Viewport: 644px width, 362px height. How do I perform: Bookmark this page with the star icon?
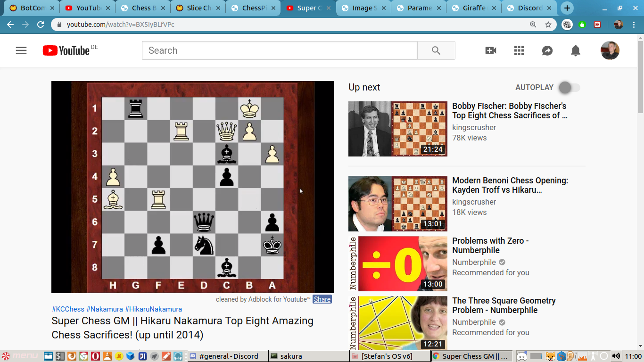coord(548,25)
